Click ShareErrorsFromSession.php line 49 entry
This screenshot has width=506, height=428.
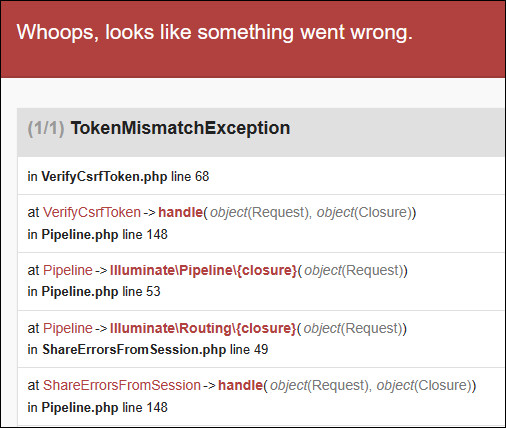click(x=148, y=350)
